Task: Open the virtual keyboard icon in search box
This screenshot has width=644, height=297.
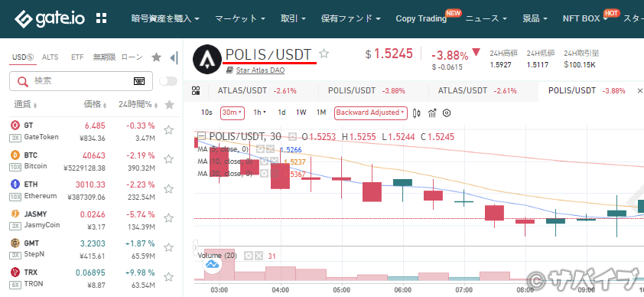Action: coord(139,81)
